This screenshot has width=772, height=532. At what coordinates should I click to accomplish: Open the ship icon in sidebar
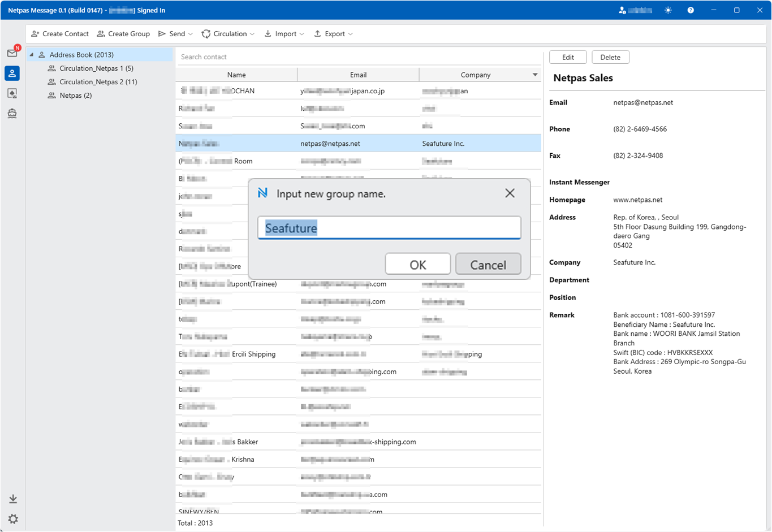12,114
